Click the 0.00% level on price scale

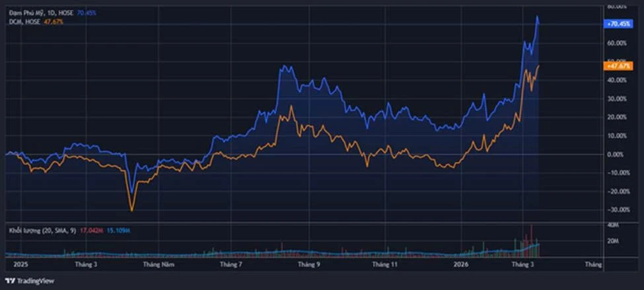pyautogui.click(x=615, y=154)
